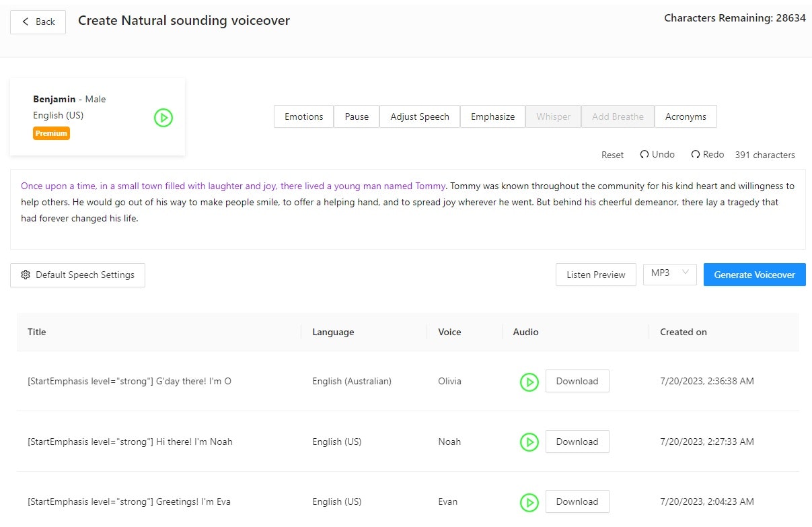This screenshot has width=812, height=527.
Task: Play the Noah voiceover audio
Action: pos(529,442)
